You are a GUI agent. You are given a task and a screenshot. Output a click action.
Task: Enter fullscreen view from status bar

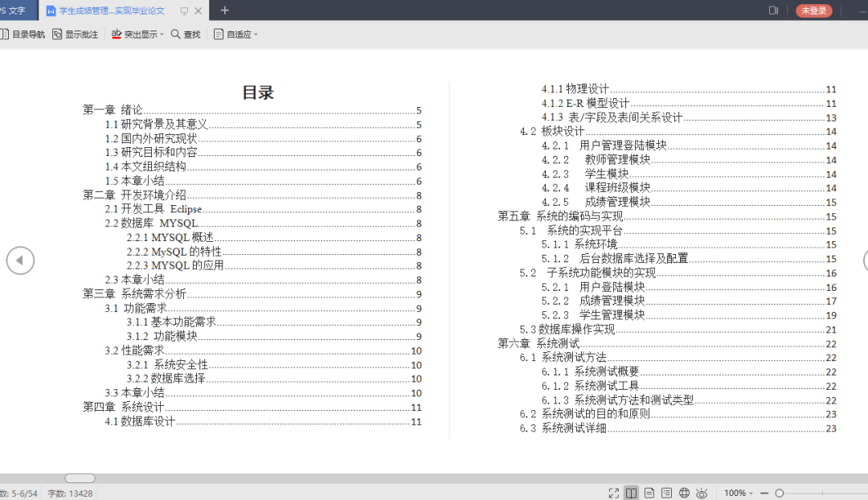(613, 493)
